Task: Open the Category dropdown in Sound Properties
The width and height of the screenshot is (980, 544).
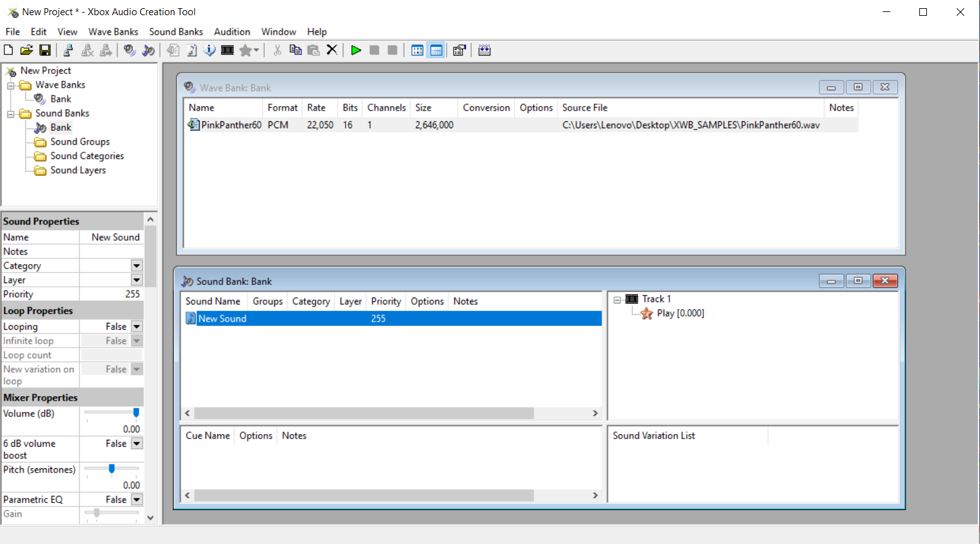Action: 136,266
